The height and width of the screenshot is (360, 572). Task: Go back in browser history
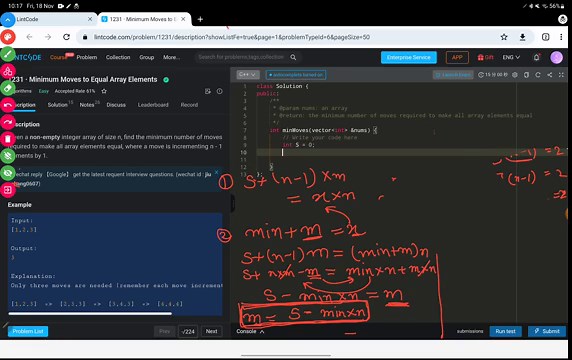coord(29,37)
